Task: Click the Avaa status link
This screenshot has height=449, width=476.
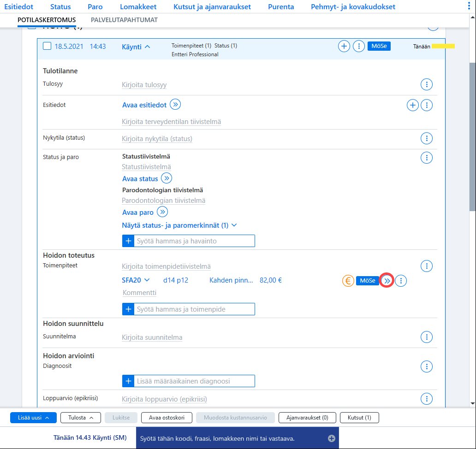Action: click(x=140, y=179)
